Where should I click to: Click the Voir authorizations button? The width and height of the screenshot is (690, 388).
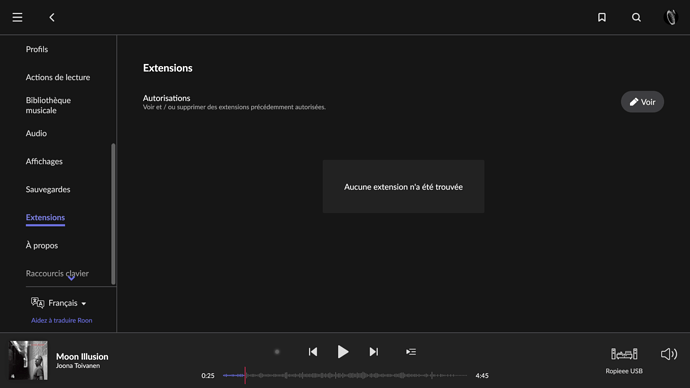point(642,102)
